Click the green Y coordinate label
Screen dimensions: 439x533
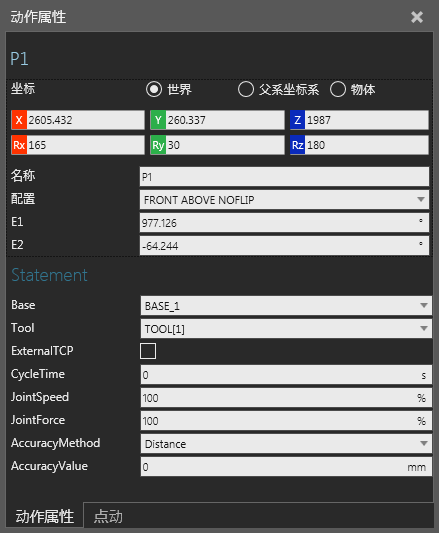pyautogui.click(x=158, y=120)
